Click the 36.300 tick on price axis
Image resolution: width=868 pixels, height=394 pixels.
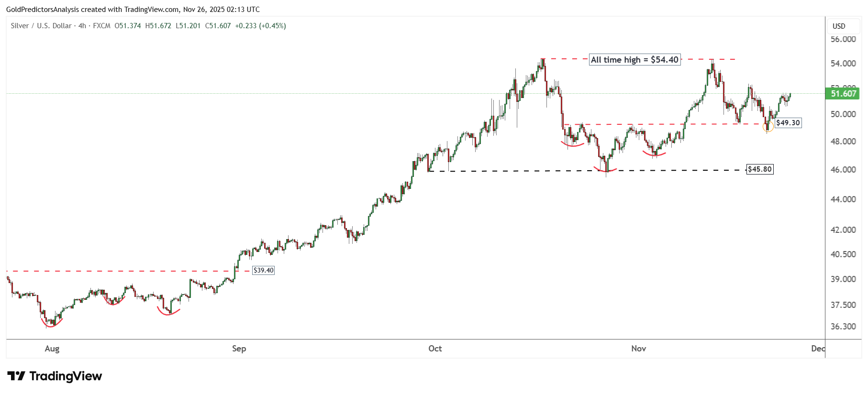coord(843,327)
